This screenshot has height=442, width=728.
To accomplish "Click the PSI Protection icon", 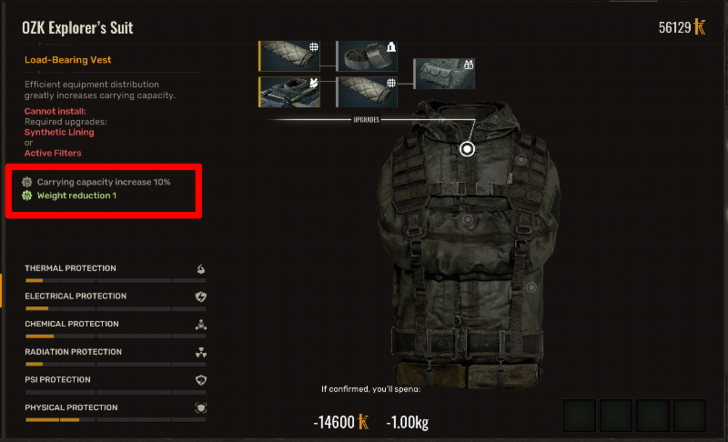I will [x=201, y=380].
